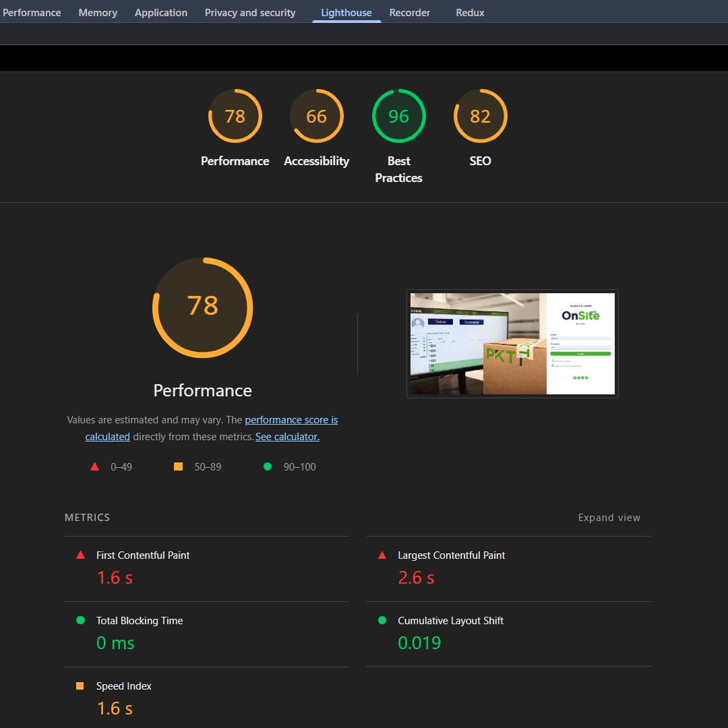This screenshot has width=728, height=728.
Task: Jump to Best Practices score gauge 96
Action: tap(398, 116)
